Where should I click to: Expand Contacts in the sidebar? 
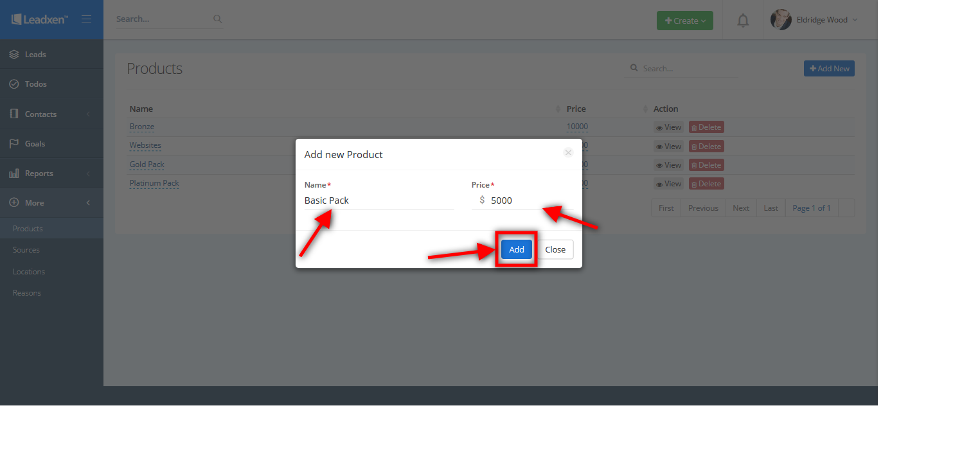pos(51,114)
